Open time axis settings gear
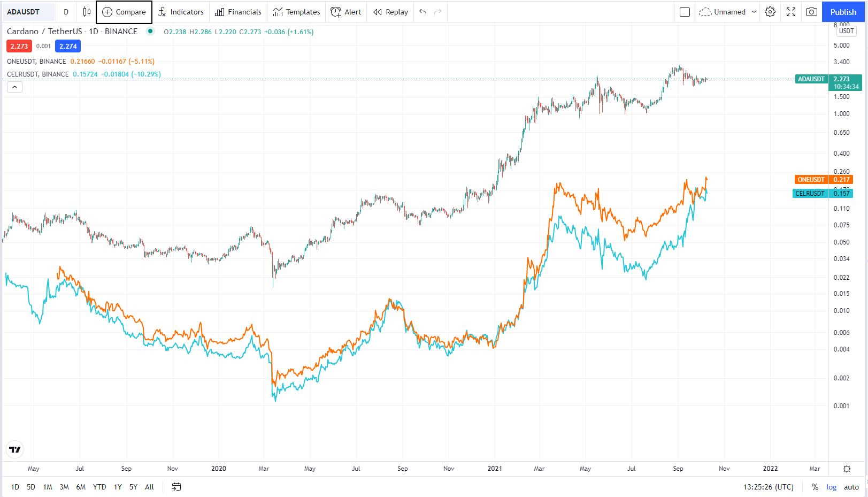868x497 pixels. click(x=847, y=469)
